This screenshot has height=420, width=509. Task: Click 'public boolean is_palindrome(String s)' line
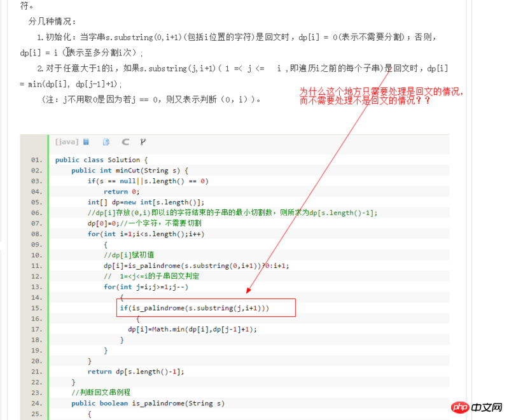[148, 403]
